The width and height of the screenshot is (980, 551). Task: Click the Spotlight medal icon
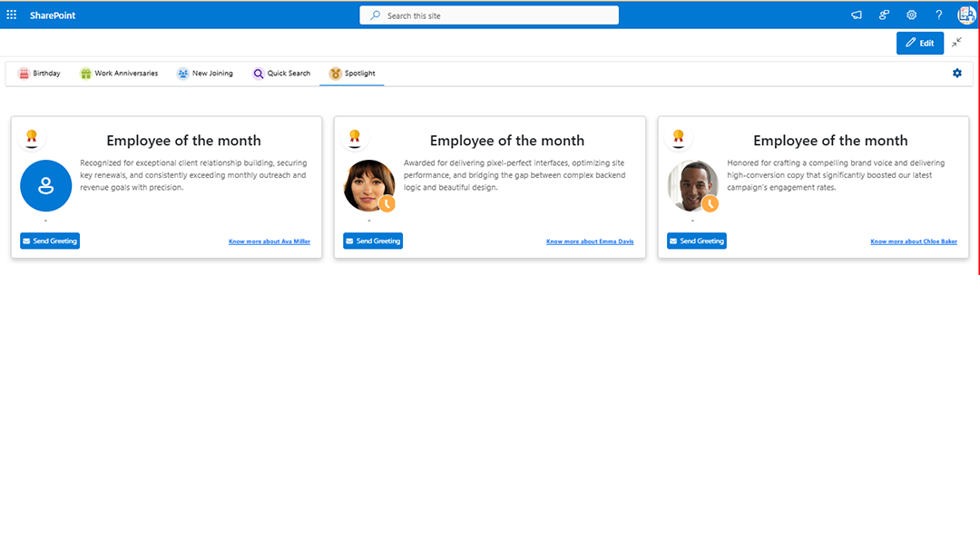pyautogui.click(x=333, y=73)
